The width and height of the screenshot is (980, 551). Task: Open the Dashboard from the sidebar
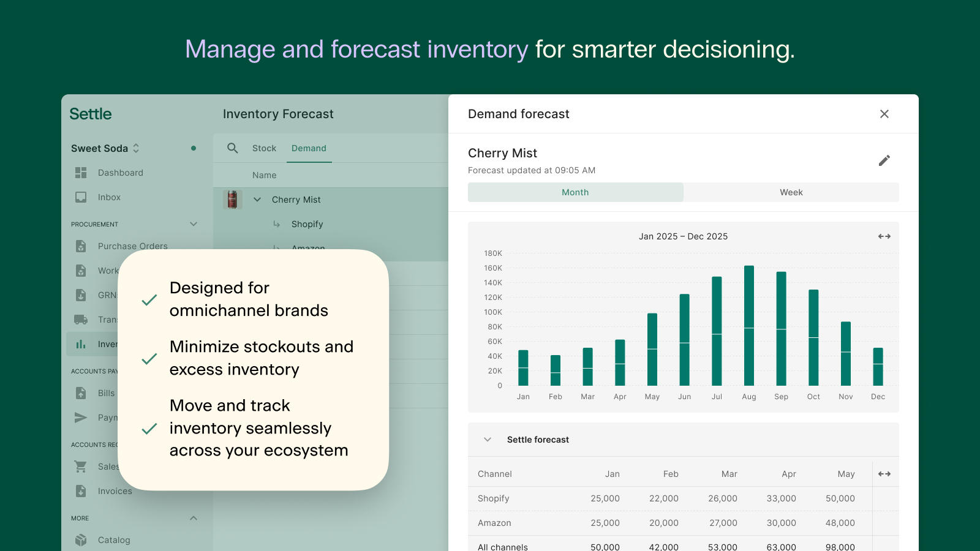pyautogui.click(x=120, y=173)
